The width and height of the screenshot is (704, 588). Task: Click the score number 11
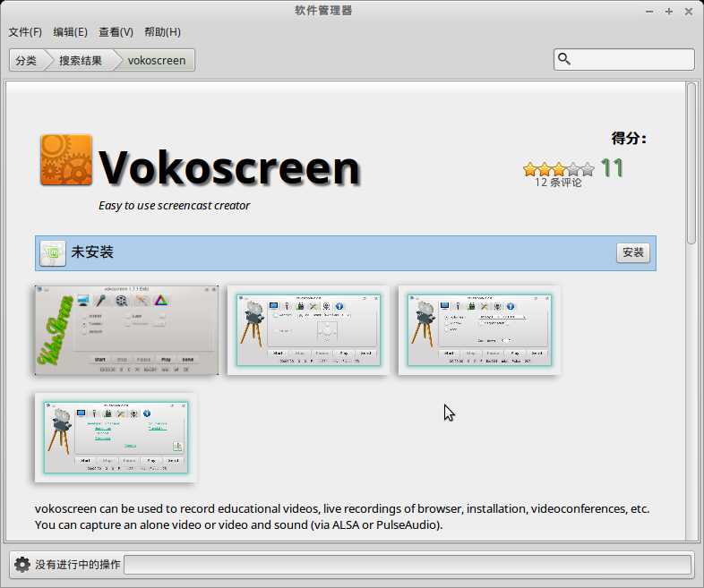612,168
